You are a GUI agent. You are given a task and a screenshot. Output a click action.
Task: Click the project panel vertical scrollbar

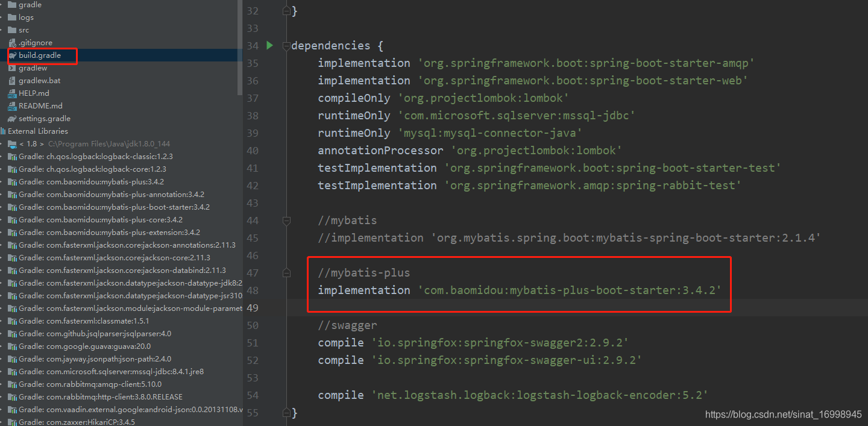[x=241, y=47]
